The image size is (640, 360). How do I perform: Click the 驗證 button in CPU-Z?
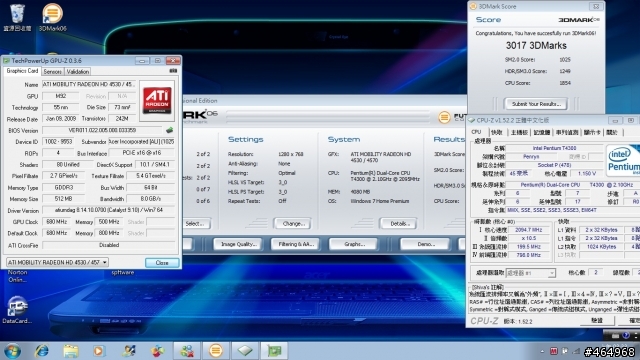[x=597, y=321]
